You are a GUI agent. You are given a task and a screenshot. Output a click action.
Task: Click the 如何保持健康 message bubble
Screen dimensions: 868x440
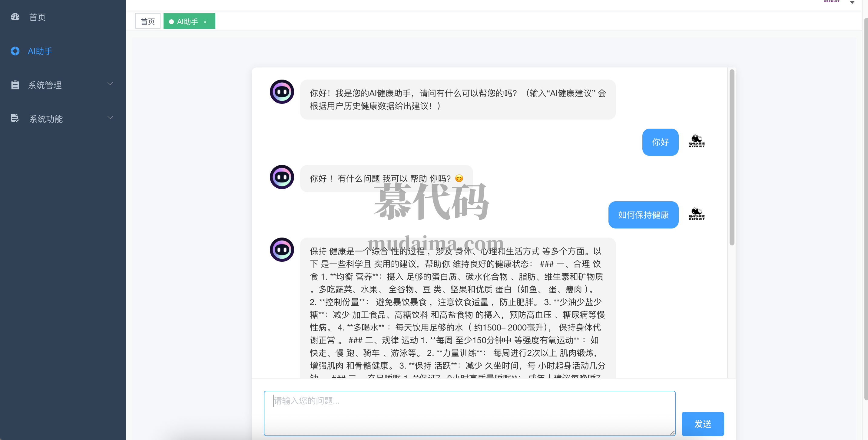point(643,215)
